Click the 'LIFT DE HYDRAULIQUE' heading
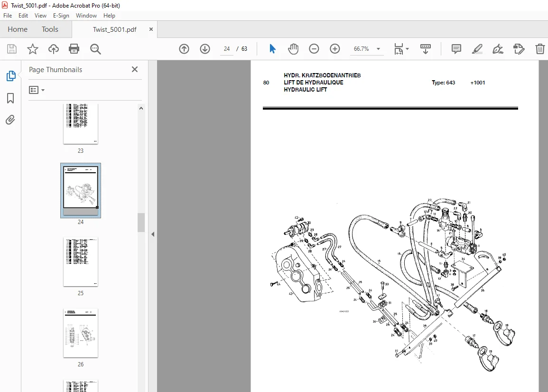The image size is (548, 392). [314, 82]
